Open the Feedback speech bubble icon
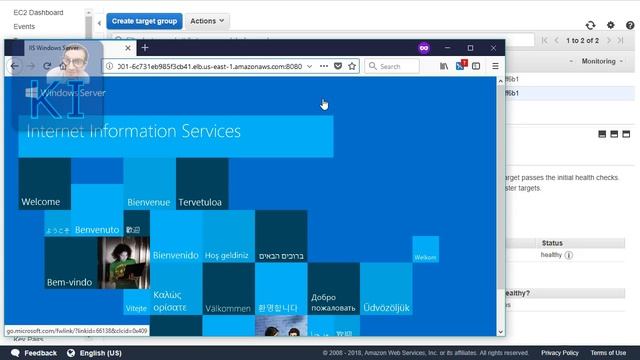The width and height of the screenshot is (640, 360). click(x=16, y=353)
